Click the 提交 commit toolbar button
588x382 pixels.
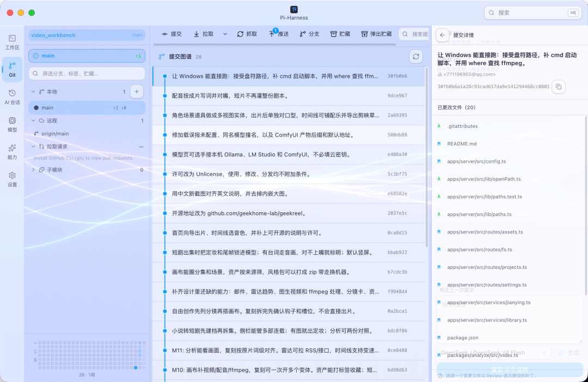(x=171, y=34)
